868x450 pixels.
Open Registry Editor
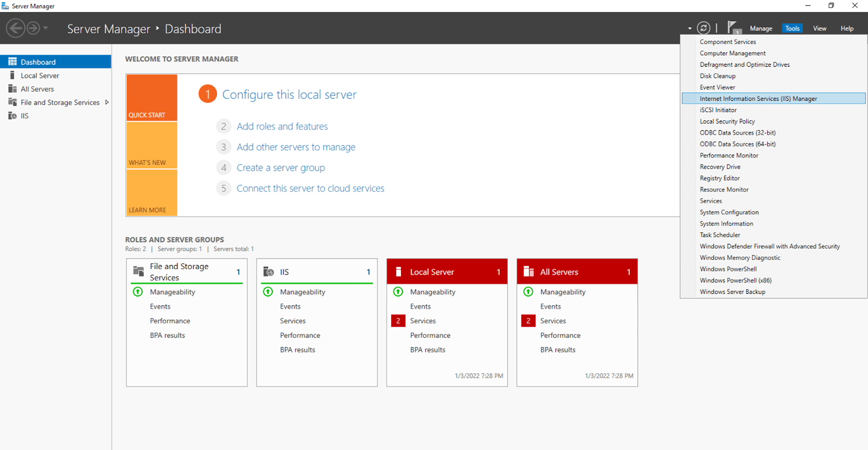point(774,178)
